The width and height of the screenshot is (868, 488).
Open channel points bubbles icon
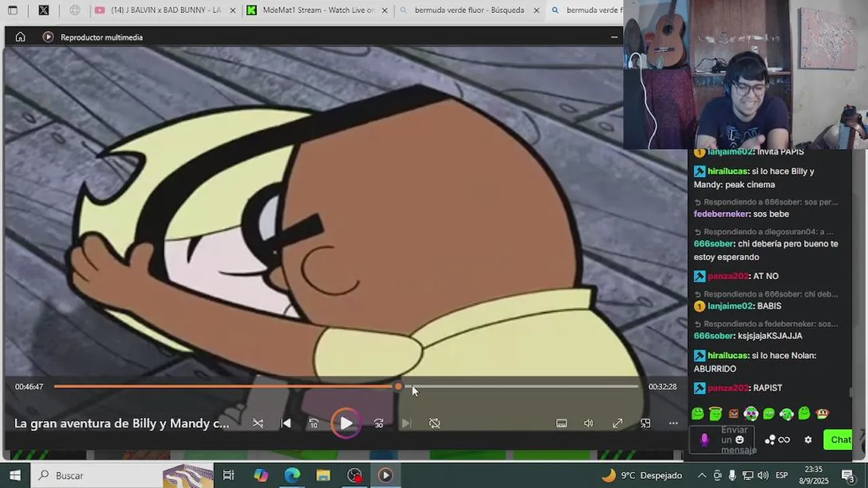770,440
